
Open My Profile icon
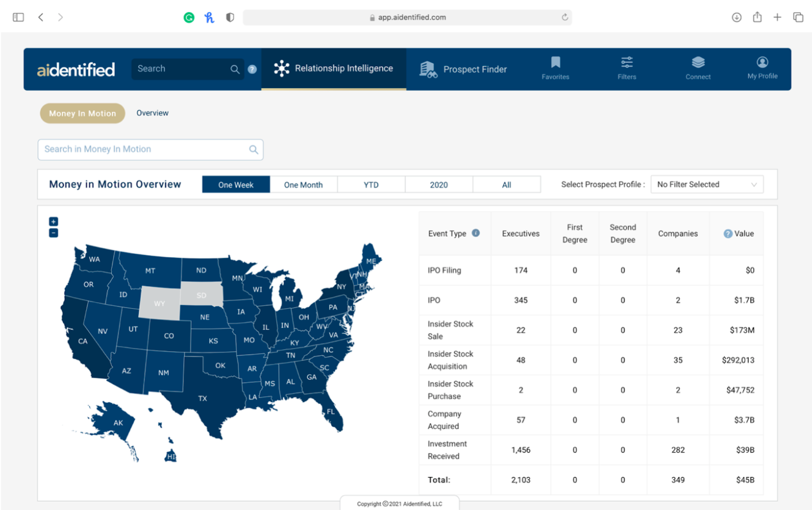click(762, 63)
